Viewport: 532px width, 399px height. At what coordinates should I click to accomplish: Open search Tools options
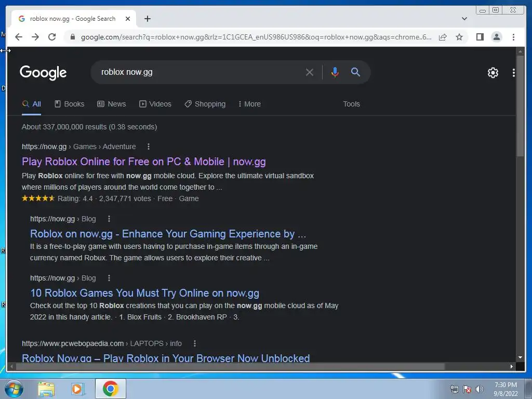351,104
